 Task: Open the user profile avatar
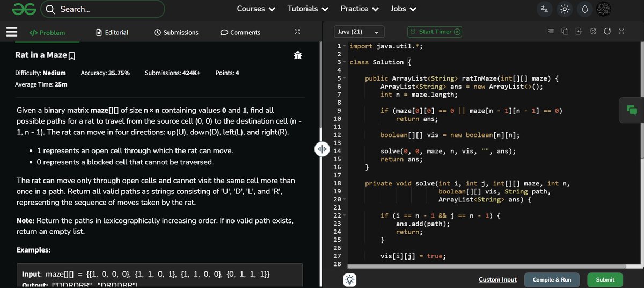click(604, 9)
